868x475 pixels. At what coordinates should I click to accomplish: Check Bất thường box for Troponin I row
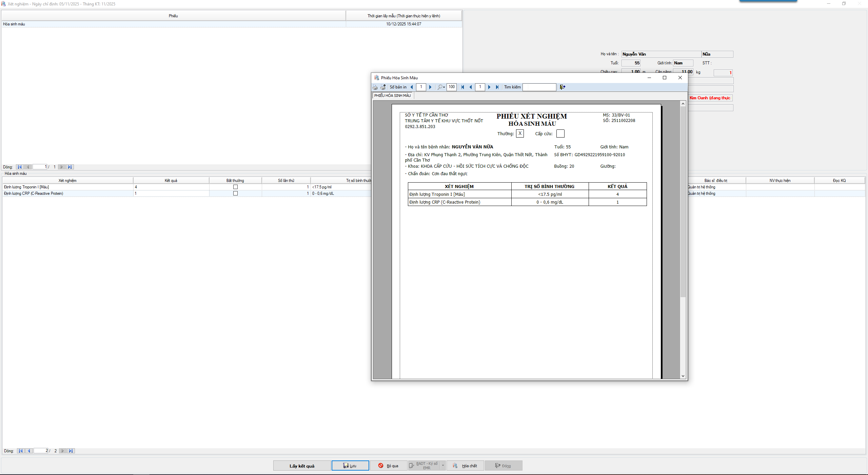coord(235,187)
